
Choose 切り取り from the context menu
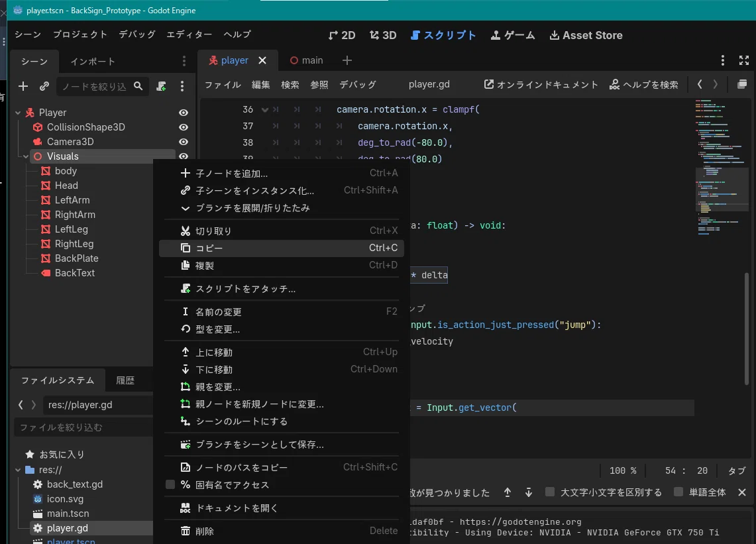(282, 231)
